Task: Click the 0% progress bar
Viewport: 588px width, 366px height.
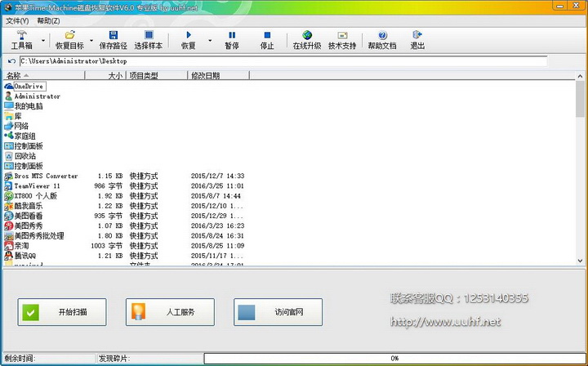Action: tap(394, 359)
